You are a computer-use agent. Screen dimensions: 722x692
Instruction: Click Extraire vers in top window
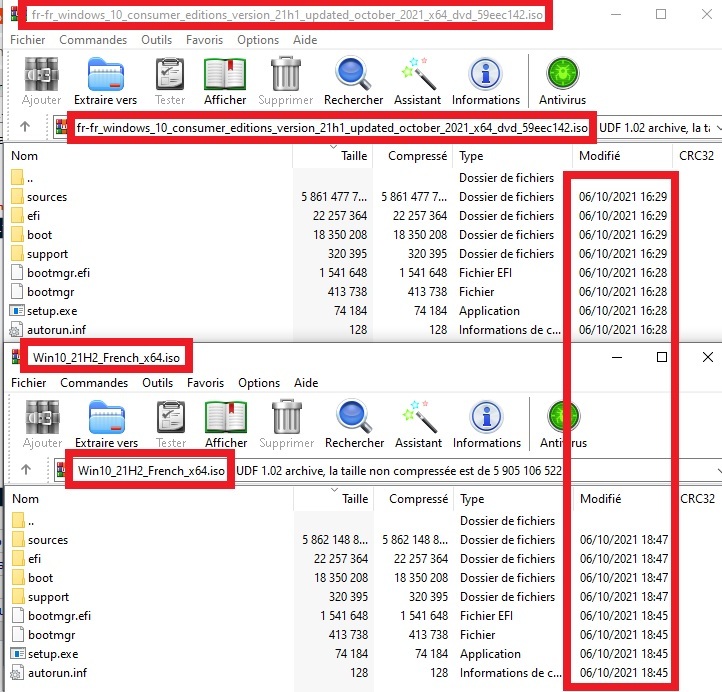click(x=105, y=81)
